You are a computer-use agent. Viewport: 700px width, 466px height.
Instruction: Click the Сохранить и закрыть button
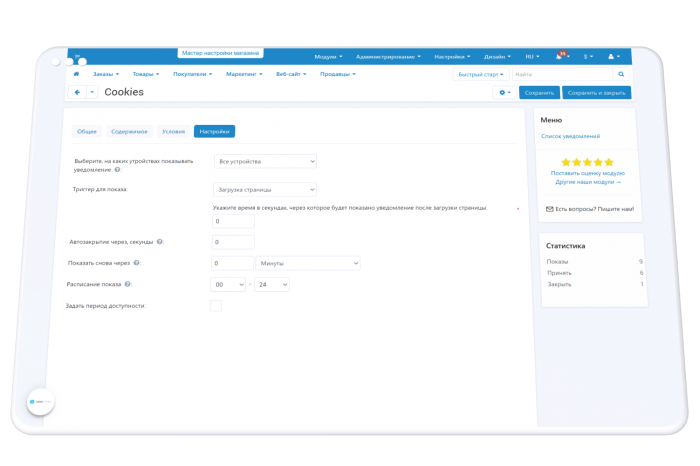pos(596,93)
